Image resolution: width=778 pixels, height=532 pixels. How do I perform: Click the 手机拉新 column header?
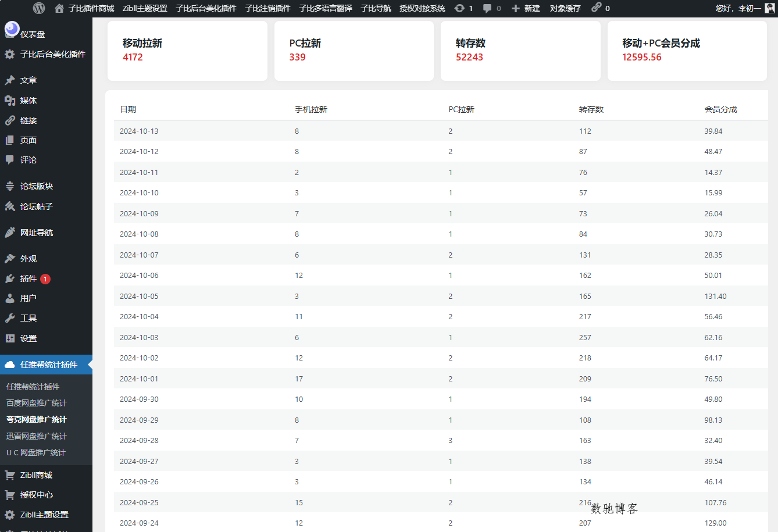click(x=311, y=109)
